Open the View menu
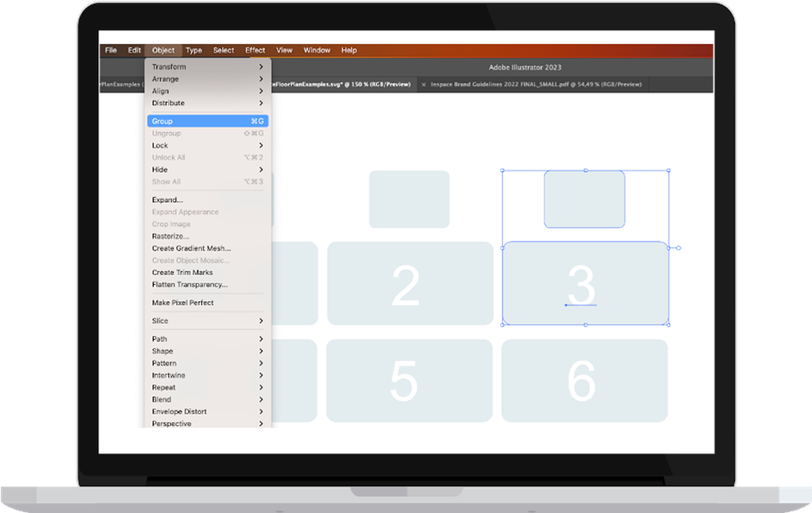The height and width of the screenshot is (513, 812). click(x=284, y=50)
